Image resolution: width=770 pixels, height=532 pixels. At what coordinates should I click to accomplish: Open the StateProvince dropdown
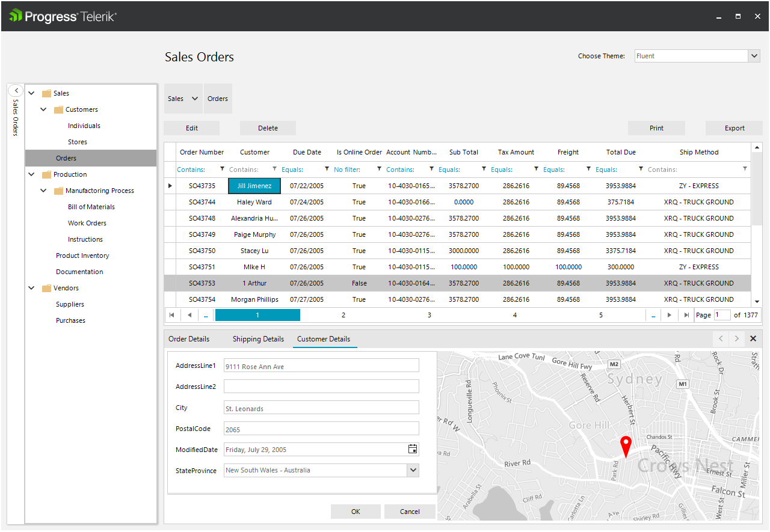coord(413,470)
